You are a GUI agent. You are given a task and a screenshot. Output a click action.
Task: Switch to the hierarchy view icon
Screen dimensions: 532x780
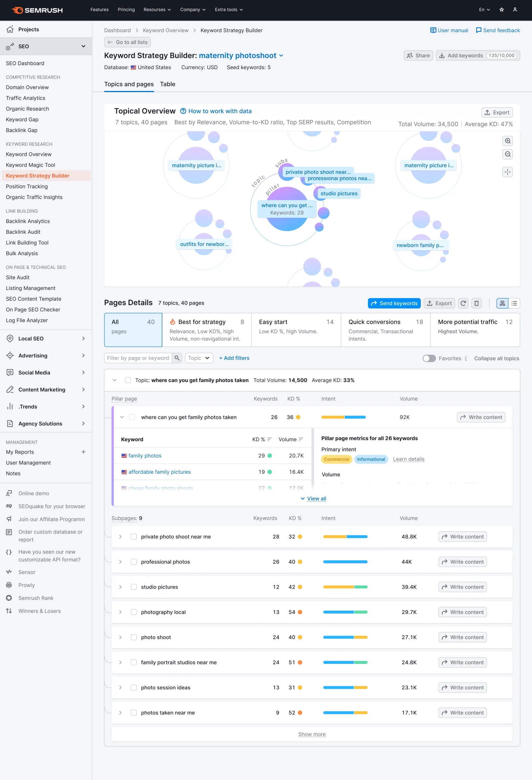[502, 303]
